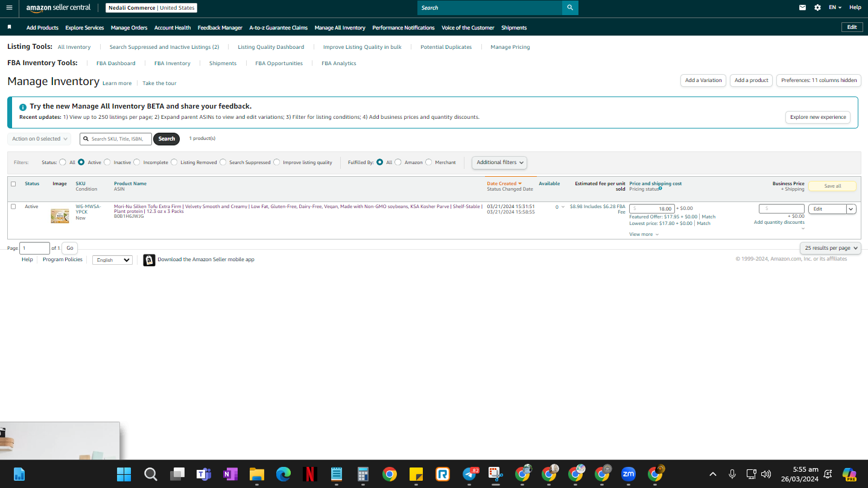Click the Amazon Seller mobile app icon

point(149,260)
